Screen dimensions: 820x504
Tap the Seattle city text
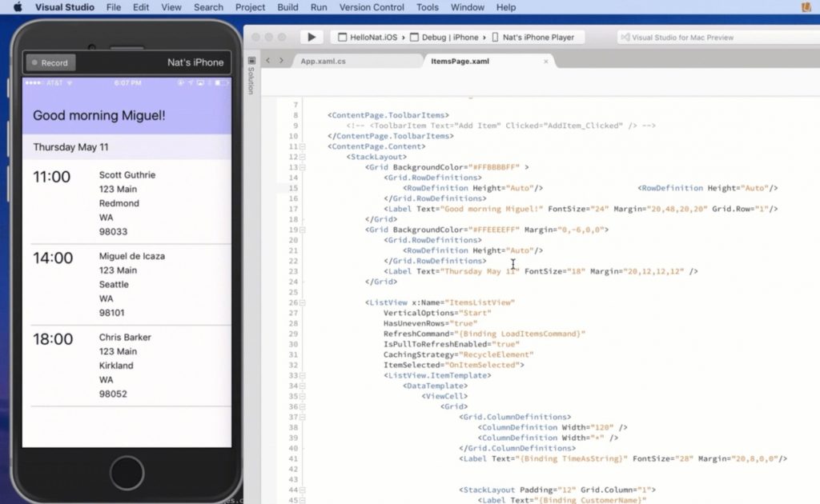click(114, 285)
